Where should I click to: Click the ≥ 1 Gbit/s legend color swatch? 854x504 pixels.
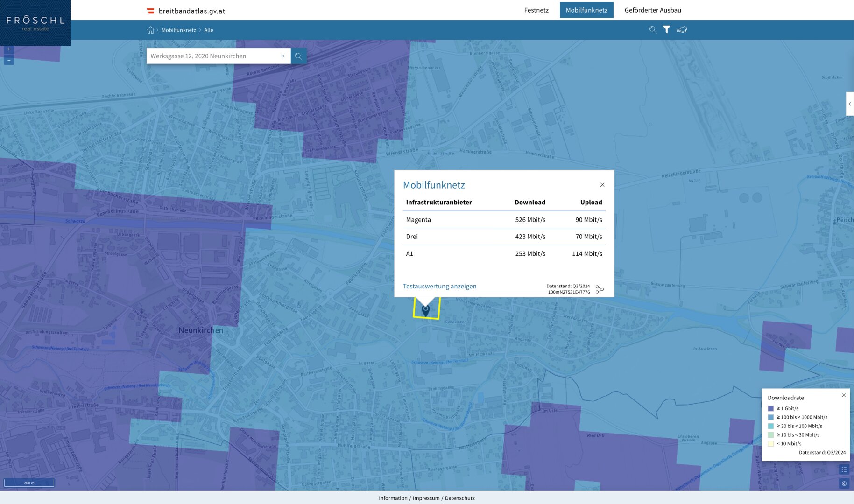[x=771, y=408]
